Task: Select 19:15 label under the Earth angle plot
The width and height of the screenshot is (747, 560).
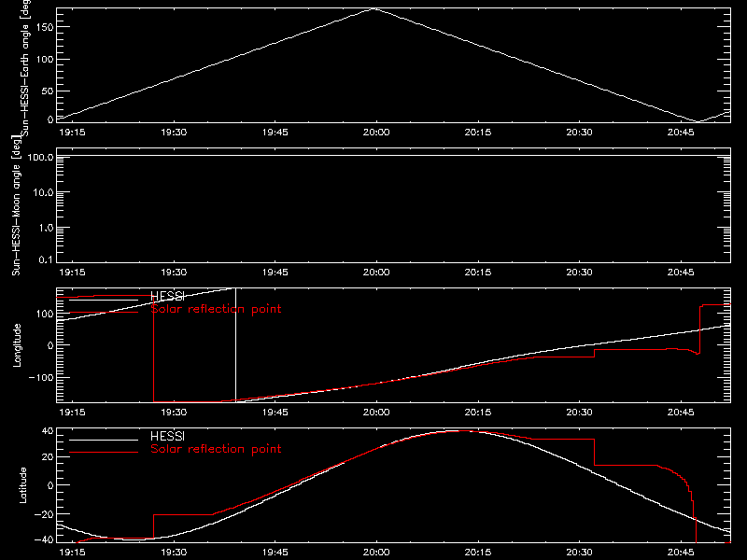Action: click(x=73, y=133)
